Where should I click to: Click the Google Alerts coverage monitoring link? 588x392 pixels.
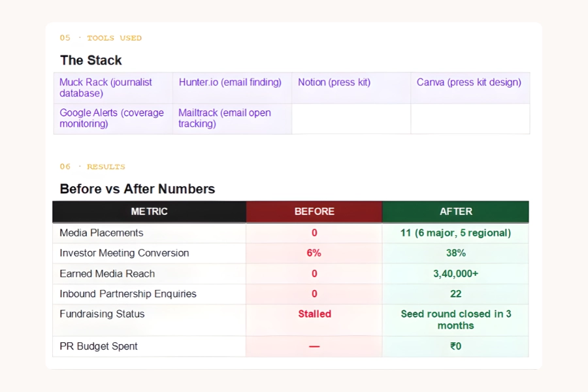[111, 118]
